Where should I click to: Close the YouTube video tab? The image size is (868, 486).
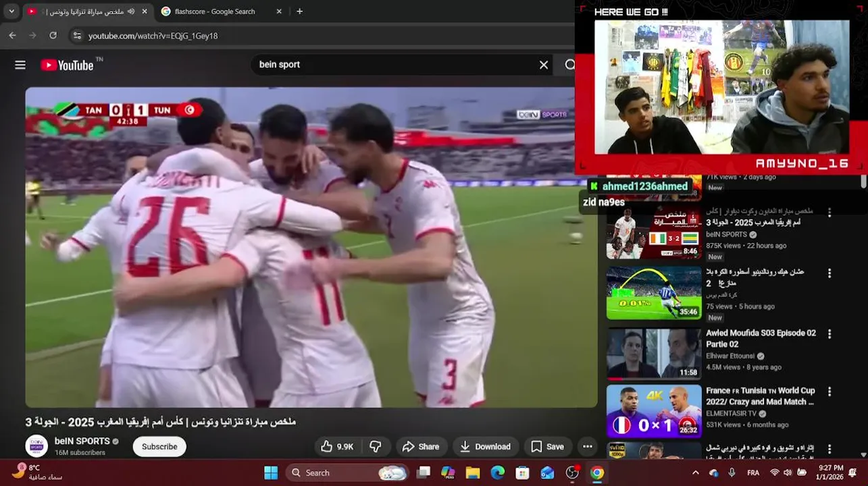pyautogui.click(x=146, y=11)
